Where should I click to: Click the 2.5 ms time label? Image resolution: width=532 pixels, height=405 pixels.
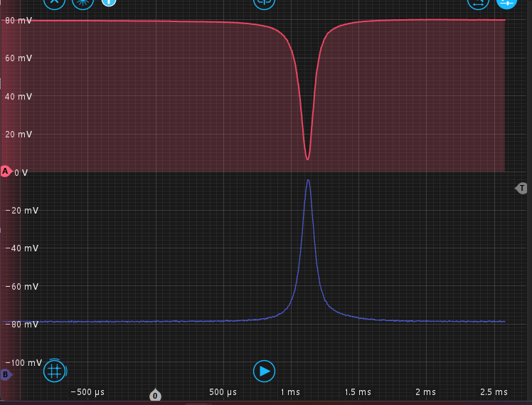(494, 392)
